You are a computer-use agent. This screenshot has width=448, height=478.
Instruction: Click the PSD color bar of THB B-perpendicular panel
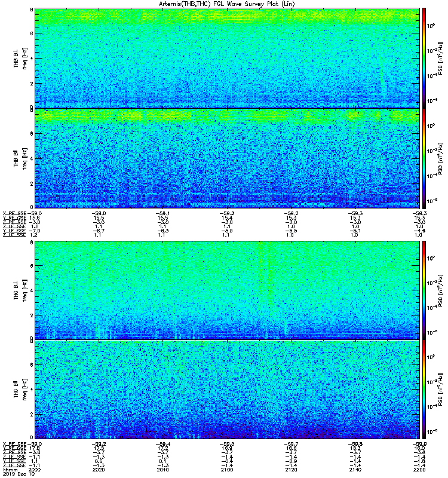[424, 58]
